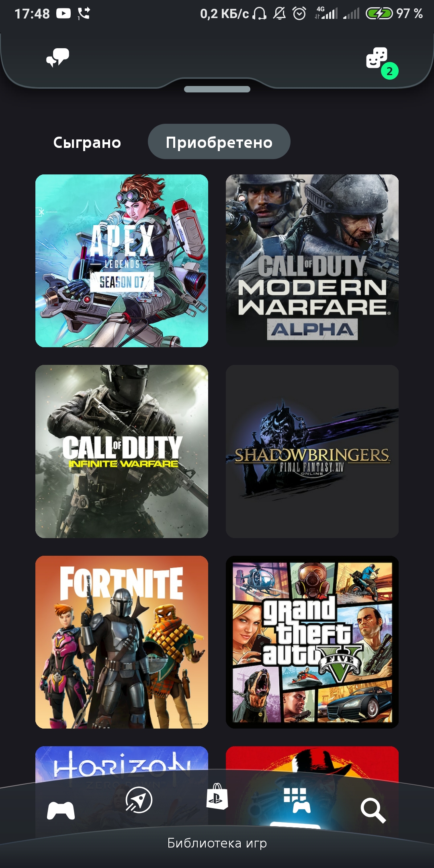Select the Приобретено tab

(x=219, y=141)
